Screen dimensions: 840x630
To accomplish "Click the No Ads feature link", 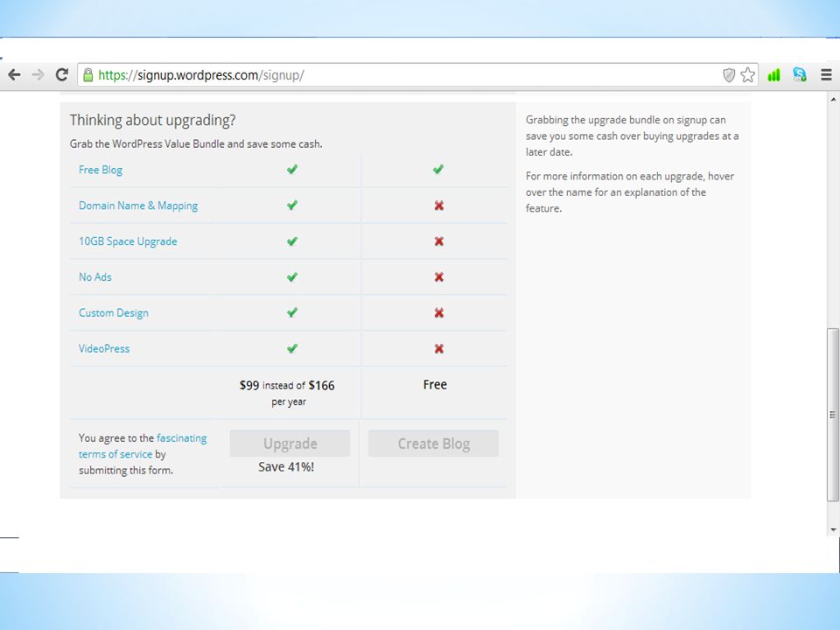I will (x=95, y=277).
